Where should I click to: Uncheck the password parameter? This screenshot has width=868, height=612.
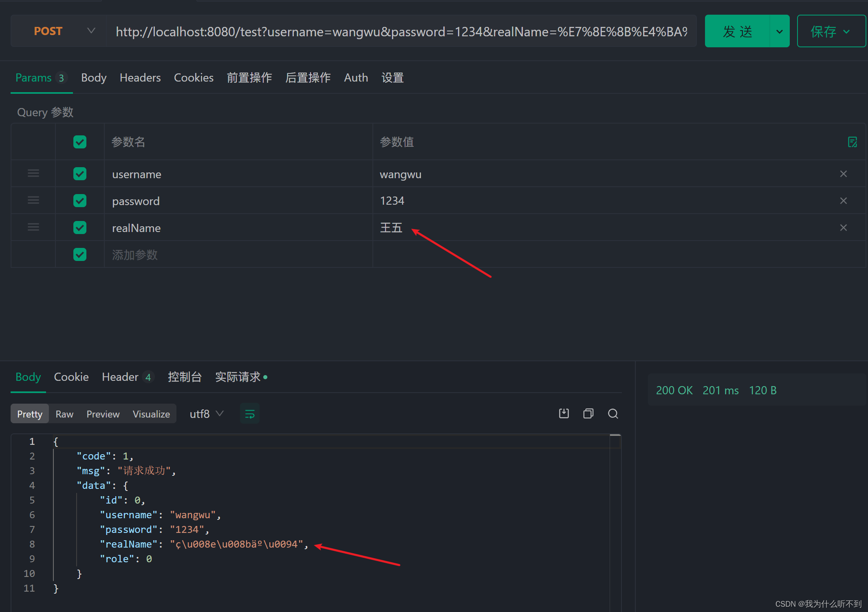pyautogui.click(x=79, y=200)
